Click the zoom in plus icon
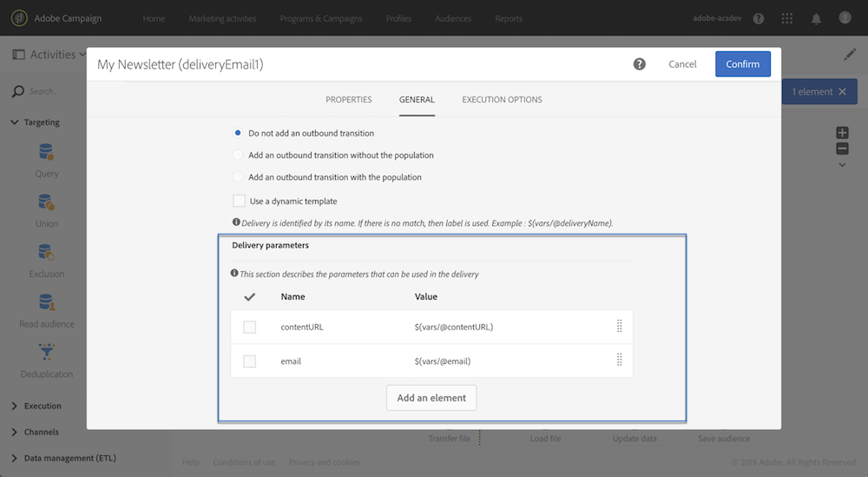The image size is (868, 477). point(842,133)
